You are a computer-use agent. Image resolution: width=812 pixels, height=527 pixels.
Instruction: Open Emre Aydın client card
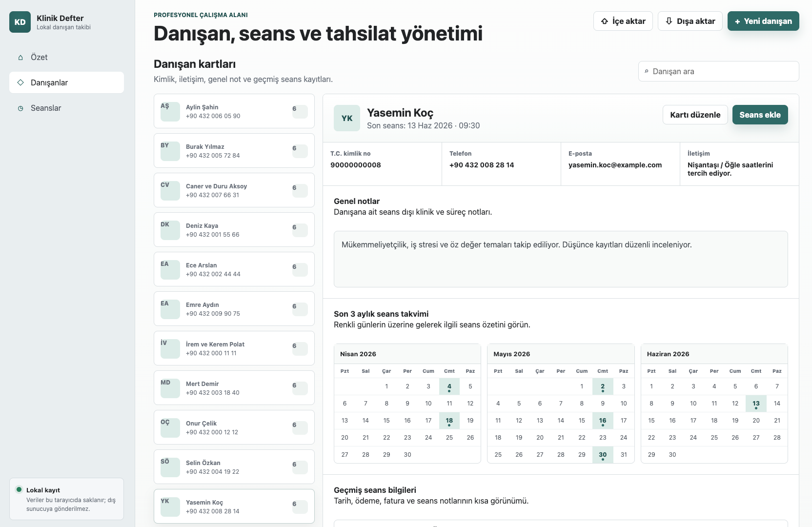click(x=234, y=309)
